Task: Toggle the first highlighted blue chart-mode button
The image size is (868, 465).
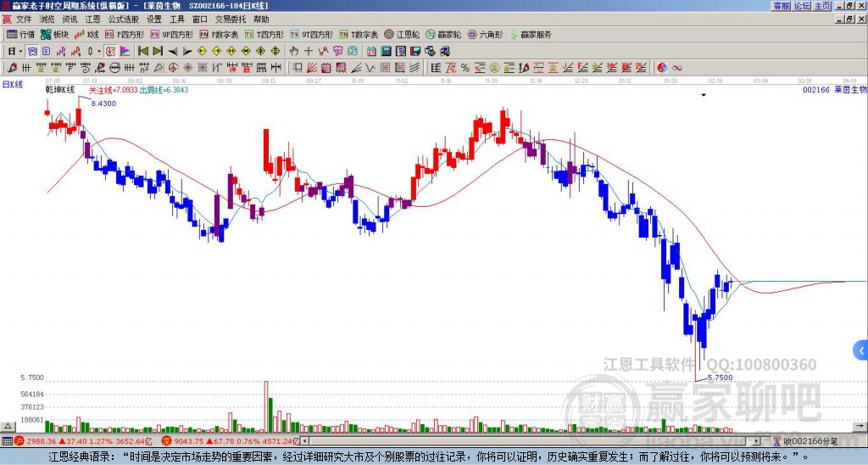Action: [33, 51]
